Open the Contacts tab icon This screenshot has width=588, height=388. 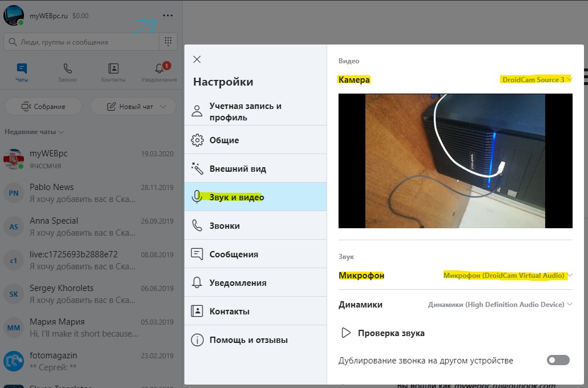[114, 69]
